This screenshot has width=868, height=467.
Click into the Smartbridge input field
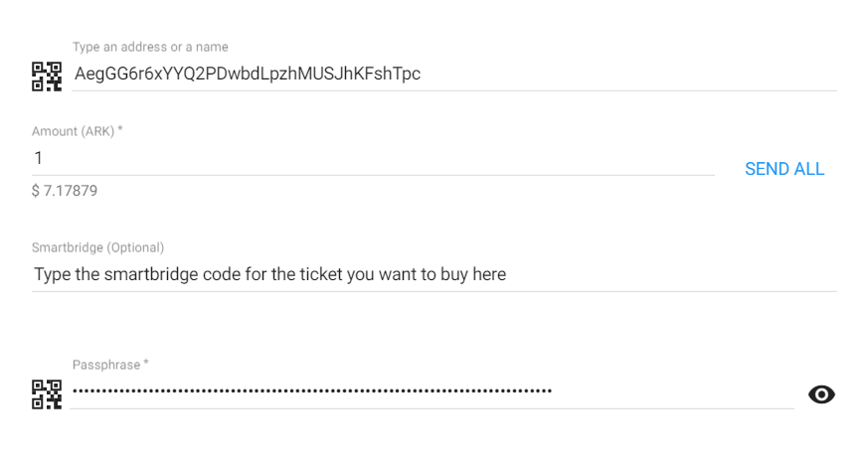(x=434, y=274)
